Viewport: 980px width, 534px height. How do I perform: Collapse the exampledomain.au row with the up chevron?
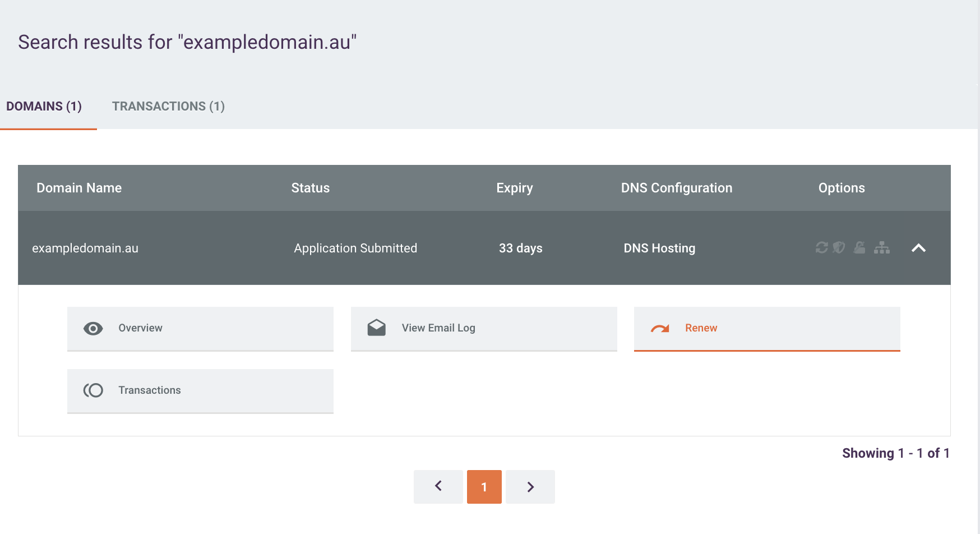918,248
